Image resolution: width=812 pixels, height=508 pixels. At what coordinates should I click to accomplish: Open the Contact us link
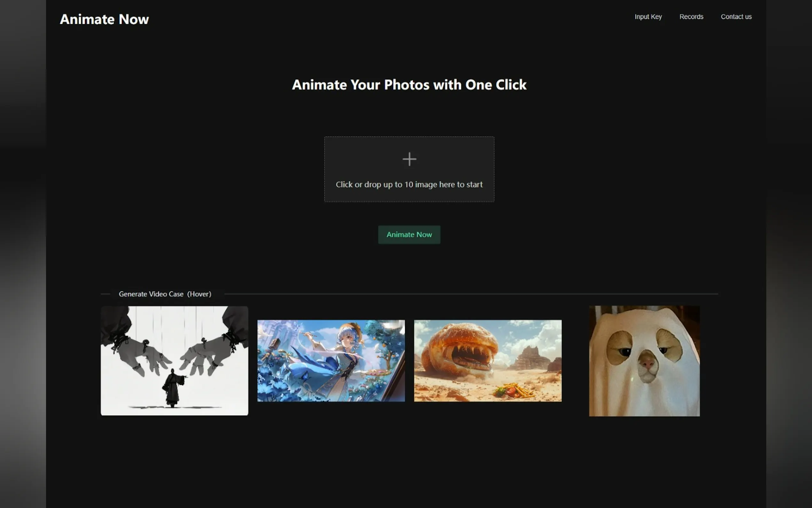coord(736,17)
